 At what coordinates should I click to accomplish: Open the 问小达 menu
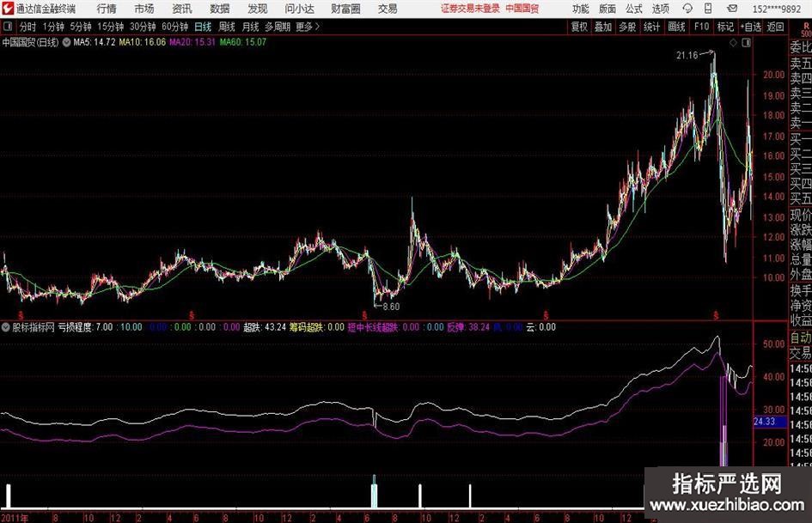[299, 9]
